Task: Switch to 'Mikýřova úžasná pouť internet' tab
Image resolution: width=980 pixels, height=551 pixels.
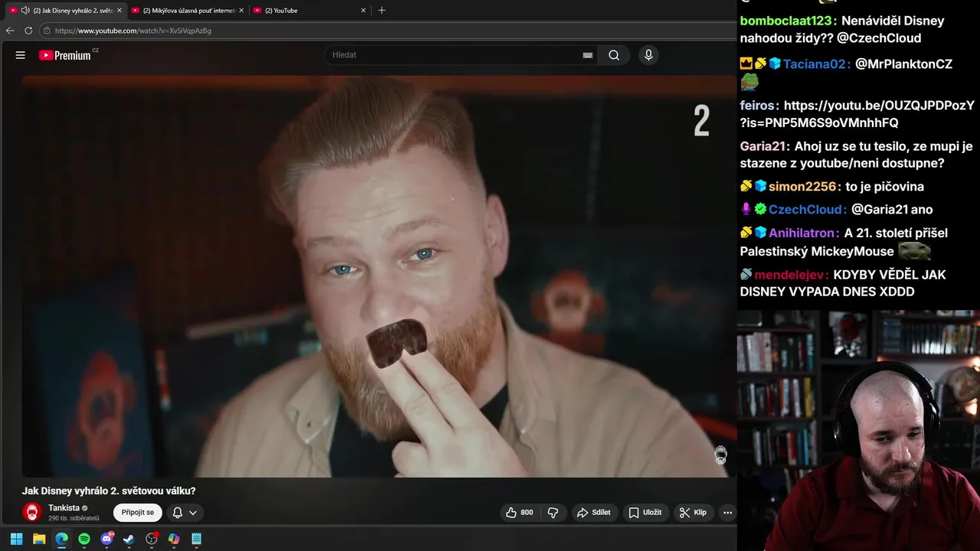Action: pyautogui.click(x=188, y=11)
